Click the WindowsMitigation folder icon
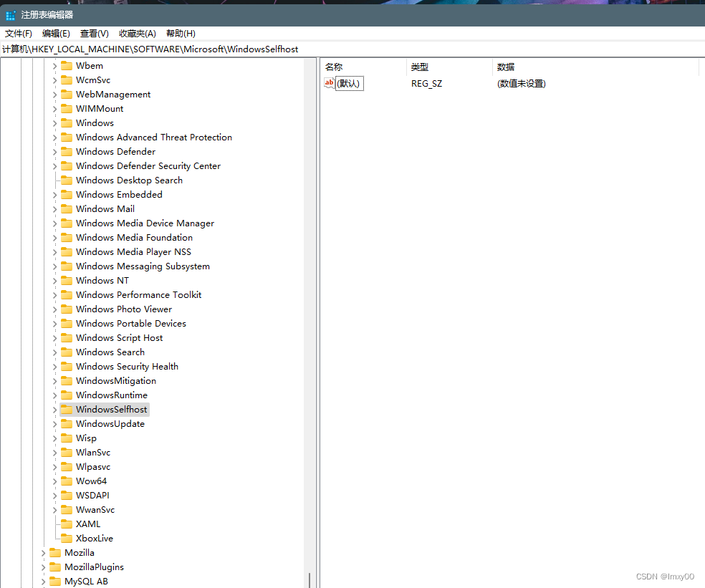 click(67, 381)
